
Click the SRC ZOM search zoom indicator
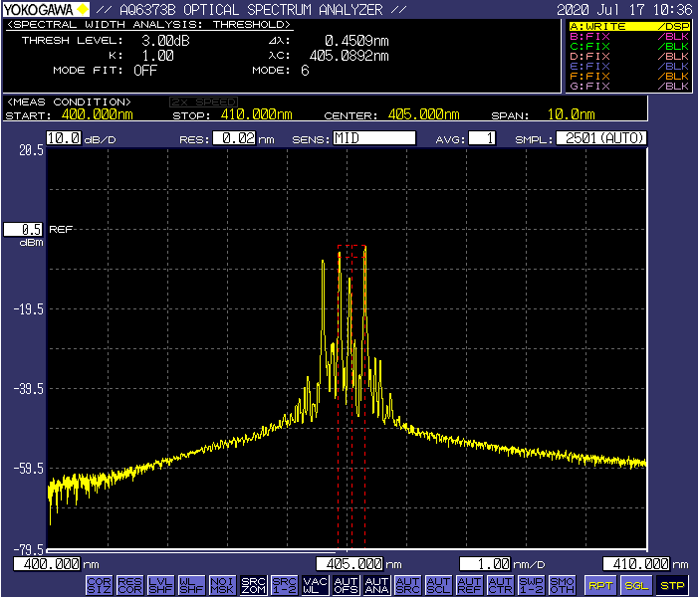(253, 585)
